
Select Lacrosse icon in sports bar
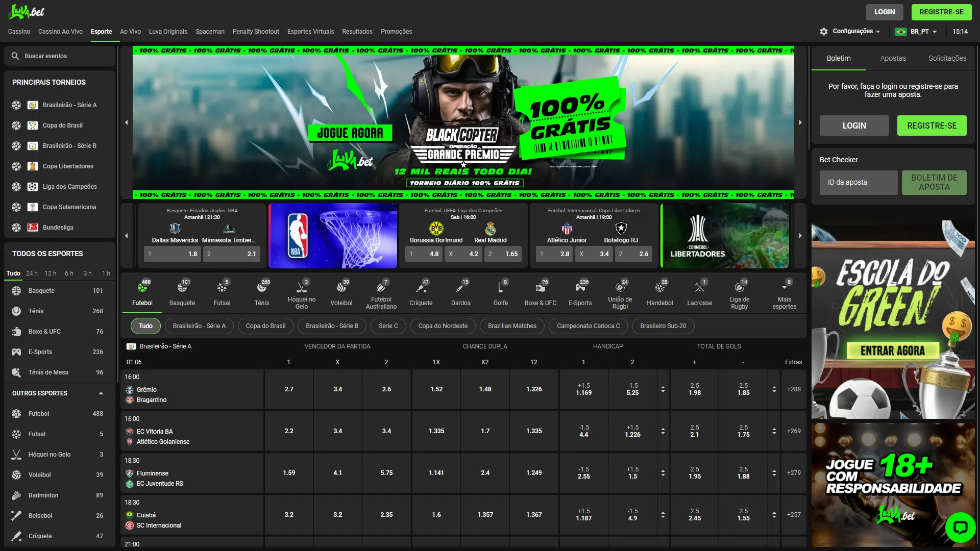700,288
